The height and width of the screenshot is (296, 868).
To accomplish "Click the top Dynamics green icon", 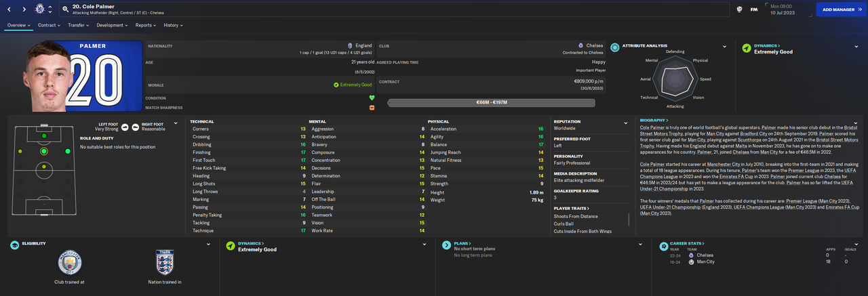I will coord(746,49).
